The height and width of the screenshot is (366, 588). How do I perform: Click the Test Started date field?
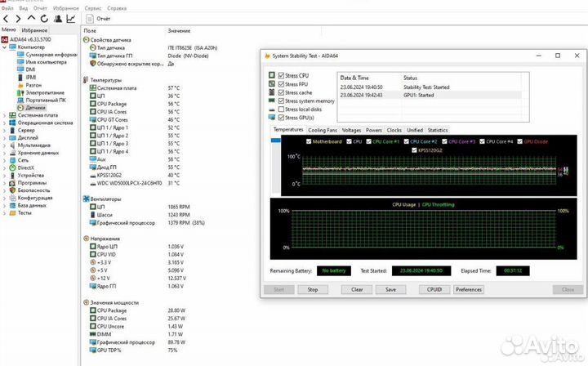421,270
